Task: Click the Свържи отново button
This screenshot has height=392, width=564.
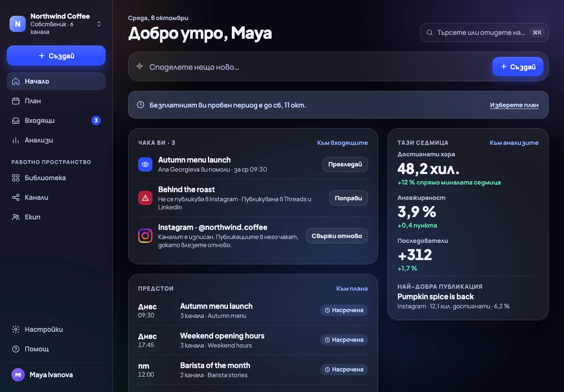Action: coord(336,236)
